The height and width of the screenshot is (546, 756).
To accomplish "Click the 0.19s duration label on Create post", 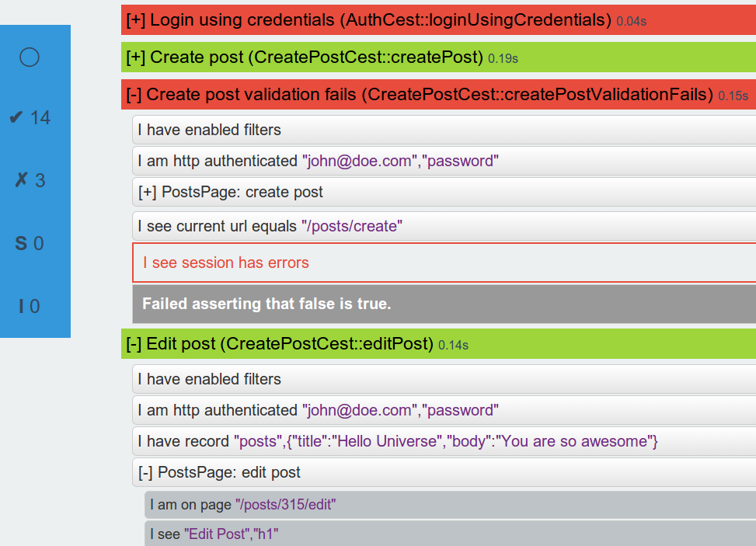I will [x=502, y=58].
